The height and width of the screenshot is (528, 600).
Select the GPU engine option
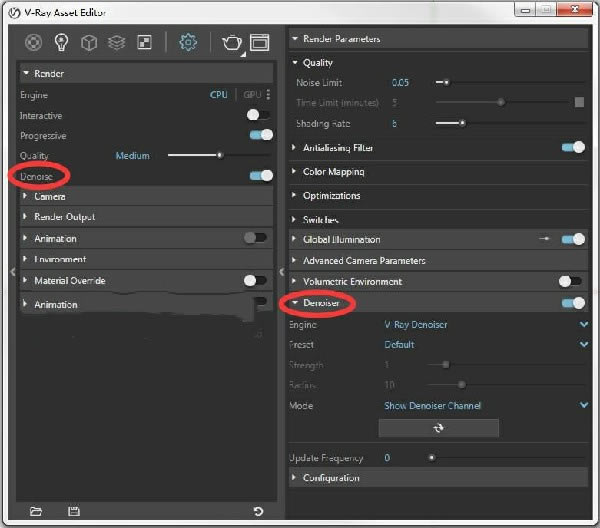[x=252, y=95]
